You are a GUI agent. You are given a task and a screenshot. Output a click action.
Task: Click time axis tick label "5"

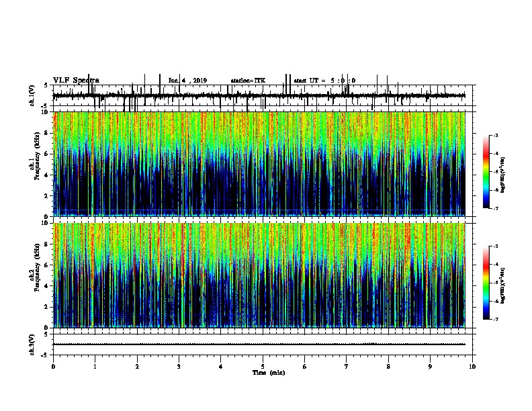click(263, 367)
